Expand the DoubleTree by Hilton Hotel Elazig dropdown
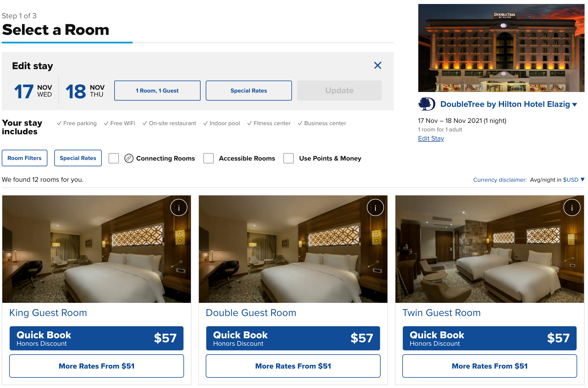The width and height of the screenshot is (588, 388). tap(575, 105)
